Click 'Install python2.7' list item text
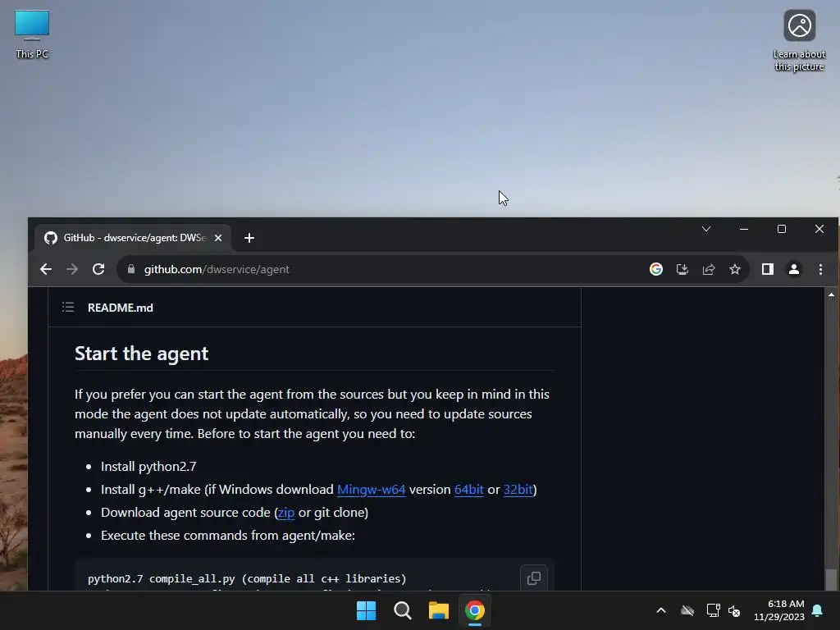Image resolution: width=840 pixels, height=630 pixels. click(x=148, y=466)
